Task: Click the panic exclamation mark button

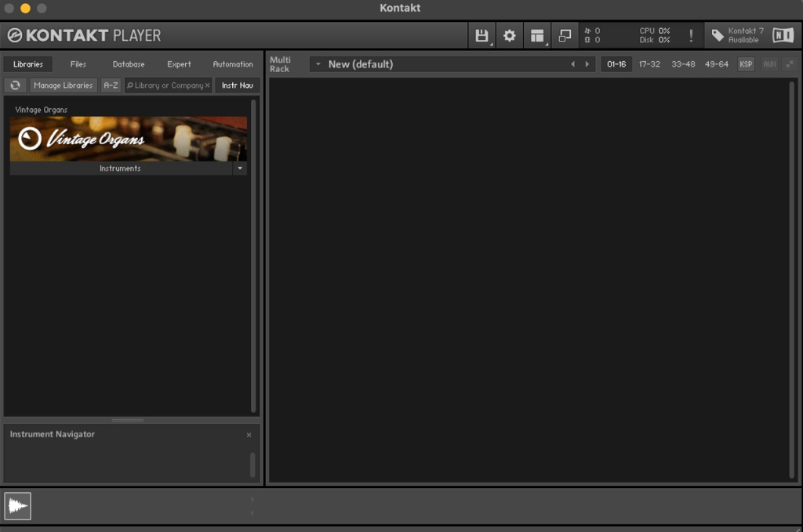Action: pyautogui.click(x=691, y=35)
